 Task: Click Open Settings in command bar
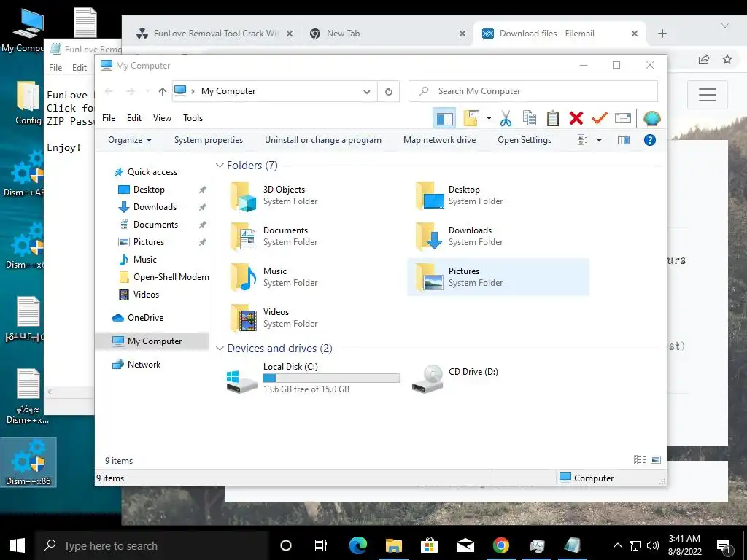point(525,140)
